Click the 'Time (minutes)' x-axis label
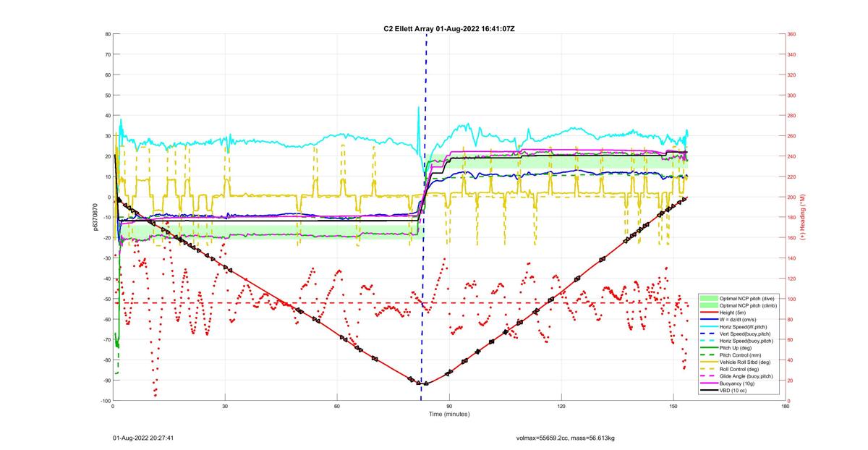 (449, 414)
